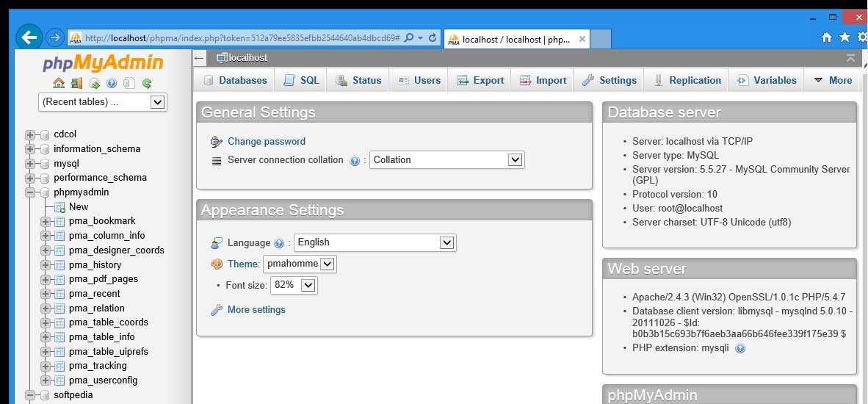Reload navigation frame green arrow icon

(x=147, y=84)
